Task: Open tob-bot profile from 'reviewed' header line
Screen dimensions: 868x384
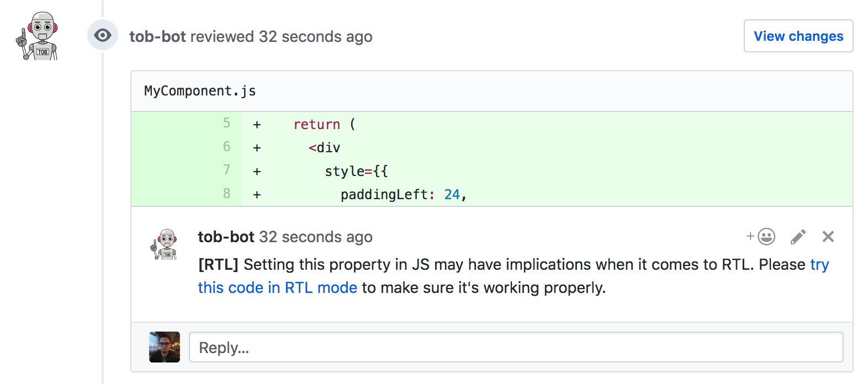Action: [x=157, y=36]
